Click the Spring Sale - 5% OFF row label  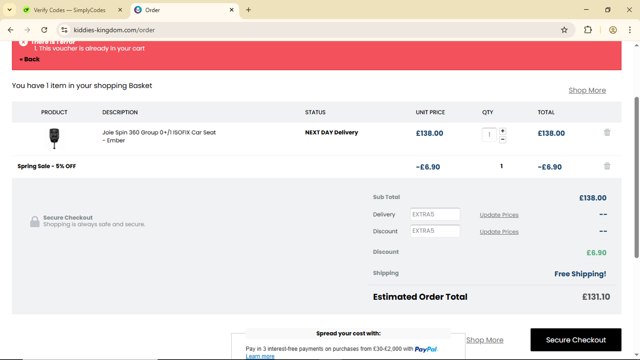click(47, 166)
